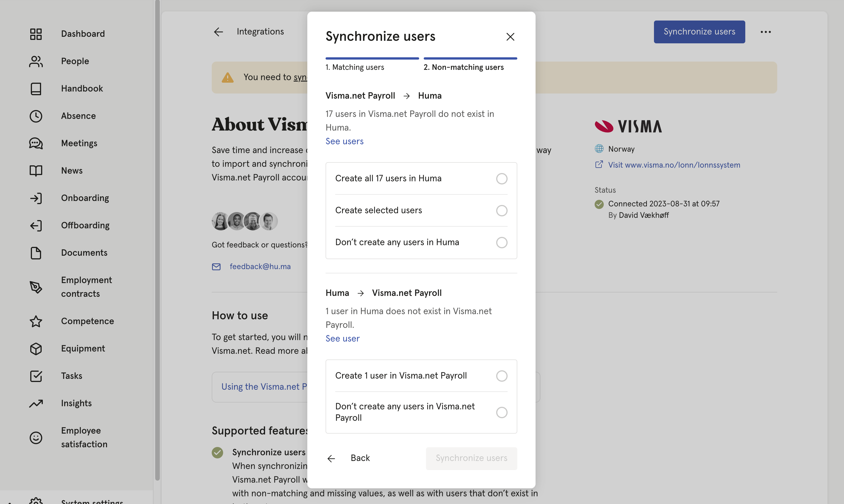Open Using the Visma.net help article link

pos(264,387)
